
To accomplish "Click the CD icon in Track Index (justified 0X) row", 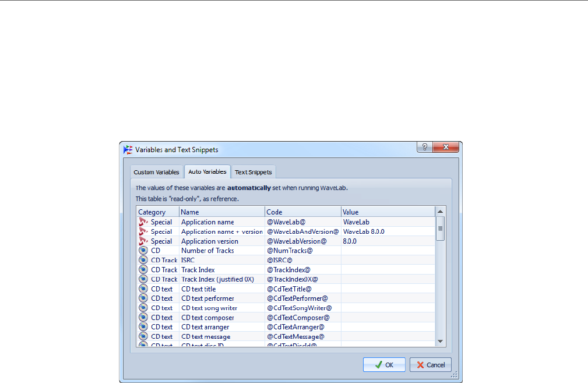I will click(x=143, y=279).
